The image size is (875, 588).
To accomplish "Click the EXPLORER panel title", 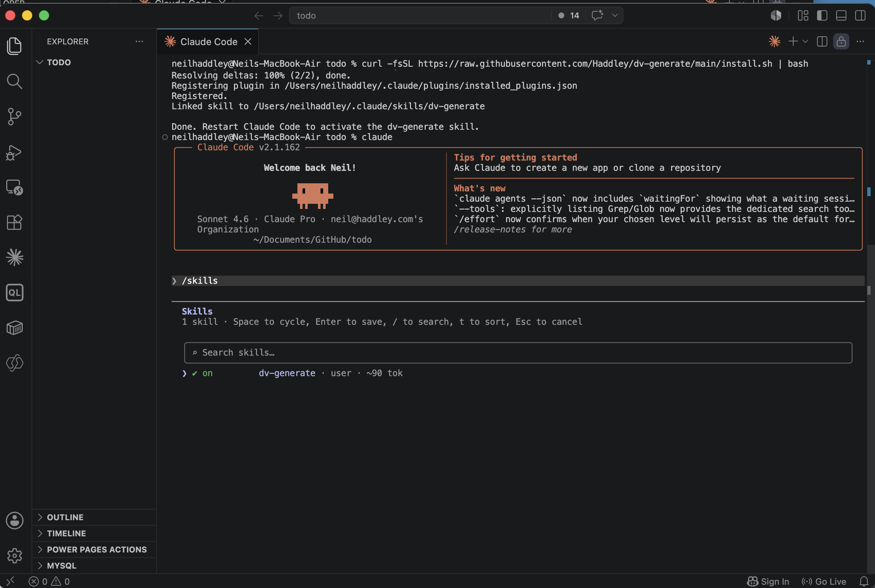I will click(x=67, y=41).
